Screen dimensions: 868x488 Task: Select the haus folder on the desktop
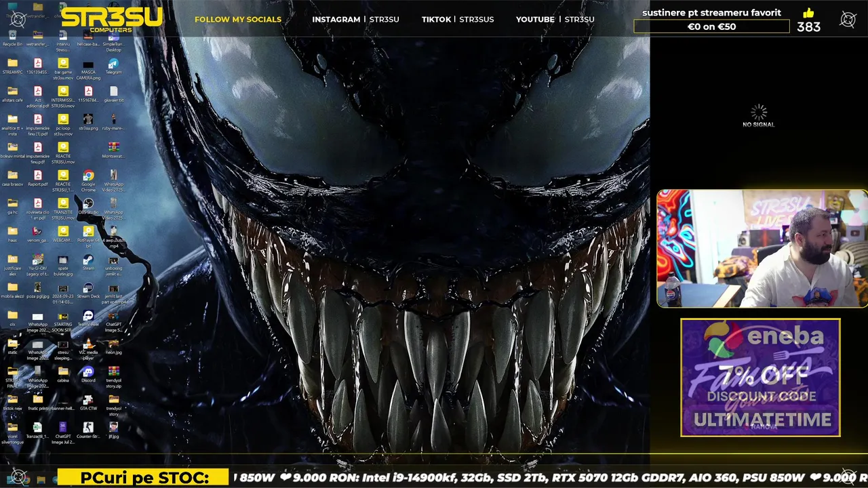click(12, 235)
